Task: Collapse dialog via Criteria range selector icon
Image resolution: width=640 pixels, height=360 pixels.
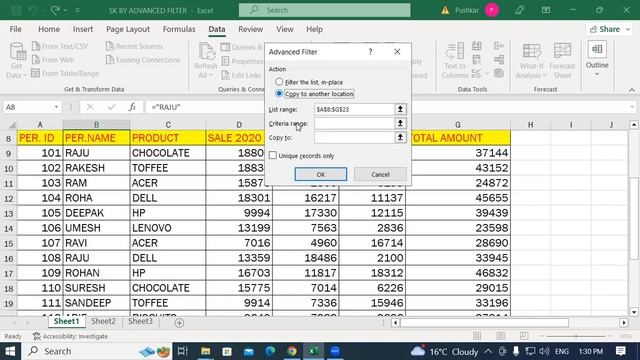Action: click(x=400, y=123)
